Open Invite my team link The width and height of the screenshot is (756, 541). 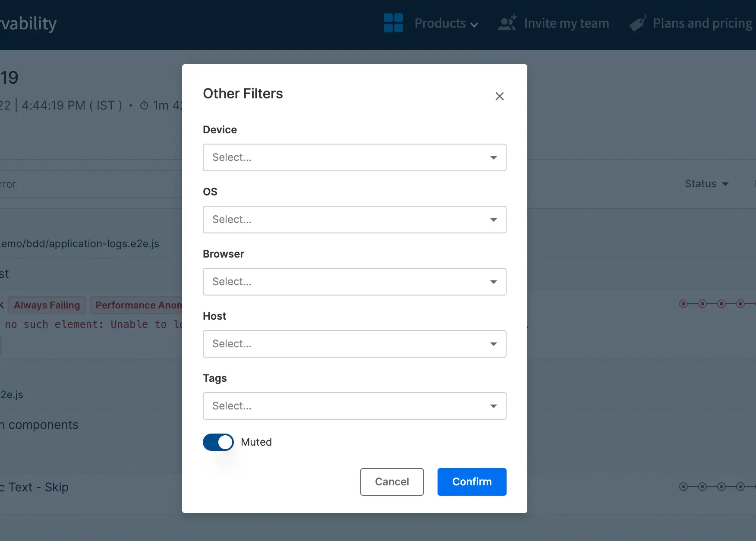566,23
